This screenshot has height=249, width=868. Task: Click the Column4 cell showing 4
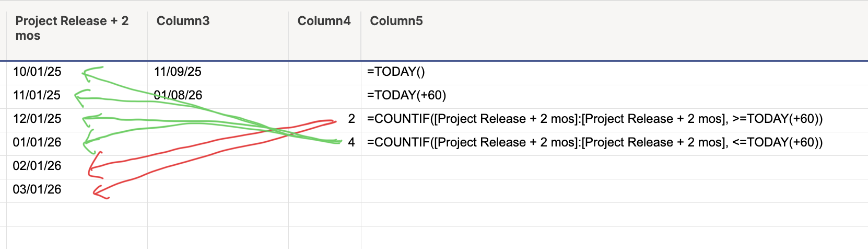coord(351,142)
